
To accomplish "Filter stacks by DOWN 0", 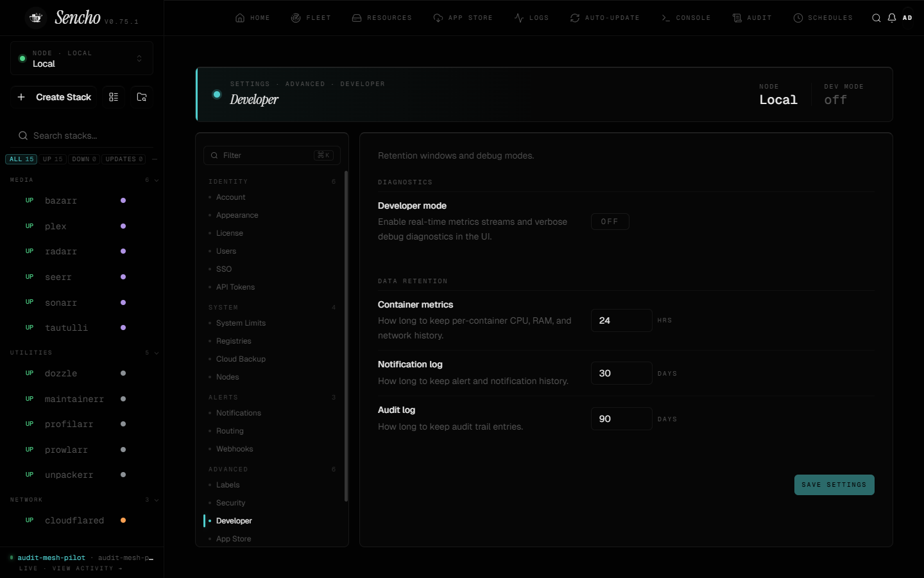I will [84, 159].
